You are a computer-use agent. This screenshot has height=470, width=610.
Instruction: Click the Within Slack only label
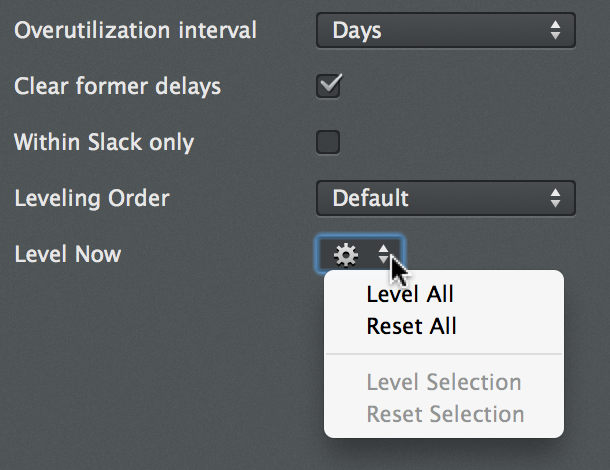(x=104, y=142)
